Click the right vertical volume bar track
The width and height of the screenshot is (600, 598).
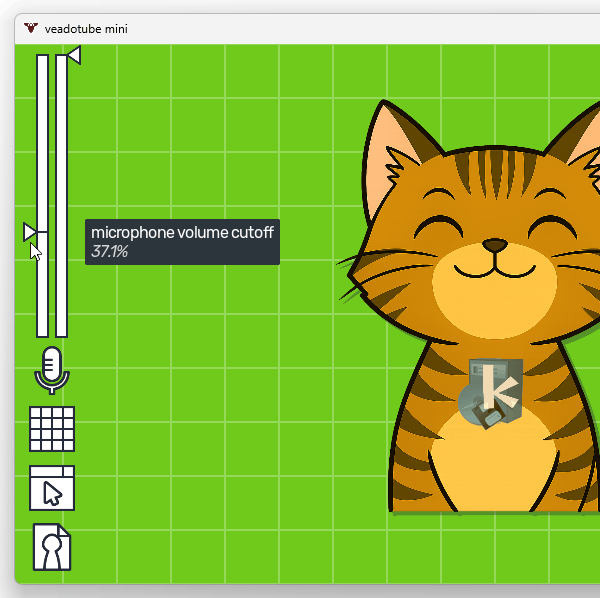coord(61,200)
